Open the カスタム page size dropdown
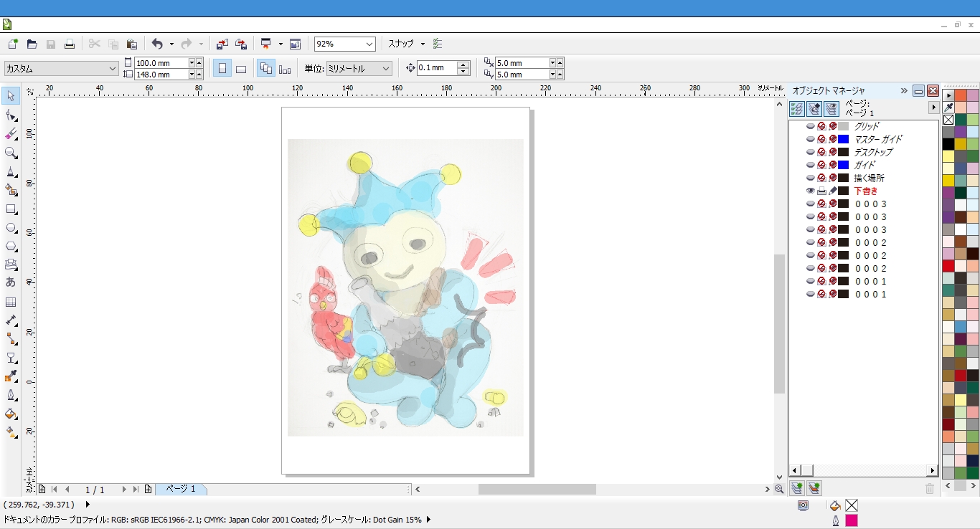This screenshot has height=529, width=980. 113,69
